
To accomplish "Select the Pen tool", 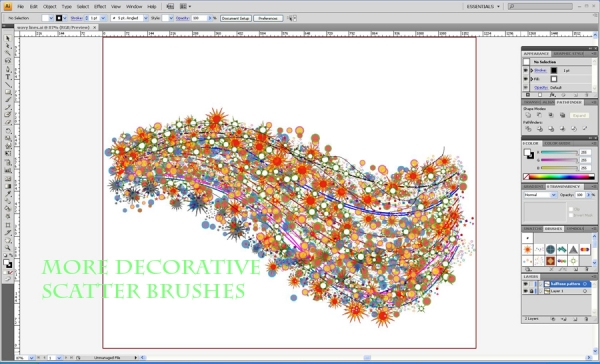I will (x=8, y=69).
